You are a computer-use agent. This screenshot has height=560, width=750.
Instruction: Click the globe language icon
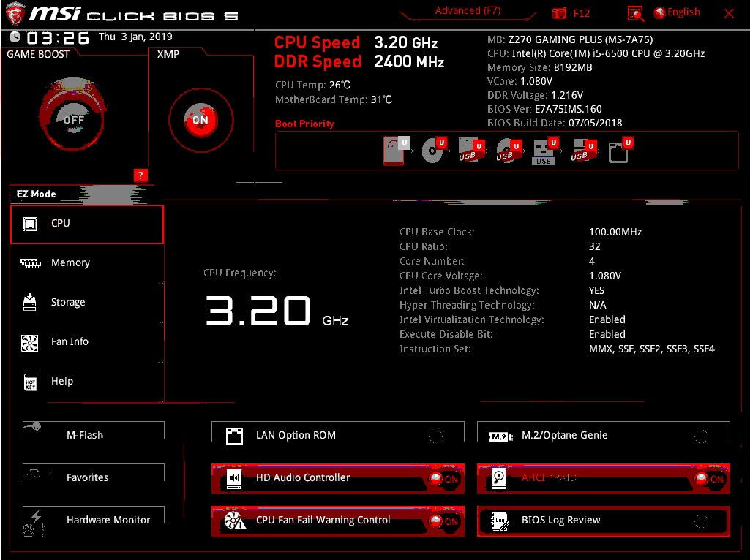[659, 13]
